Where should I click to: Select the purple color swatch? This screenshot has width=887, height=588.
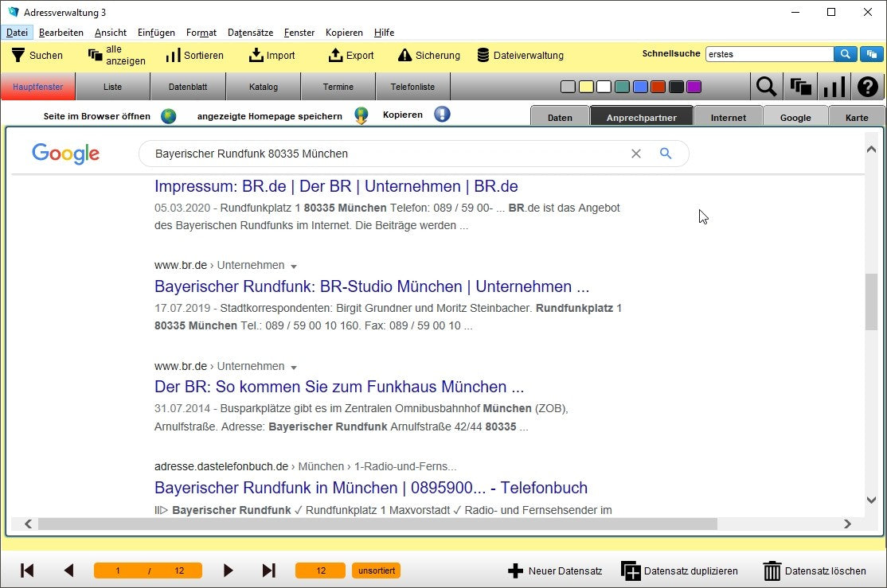pyautogui.click(x=694, y=87)
